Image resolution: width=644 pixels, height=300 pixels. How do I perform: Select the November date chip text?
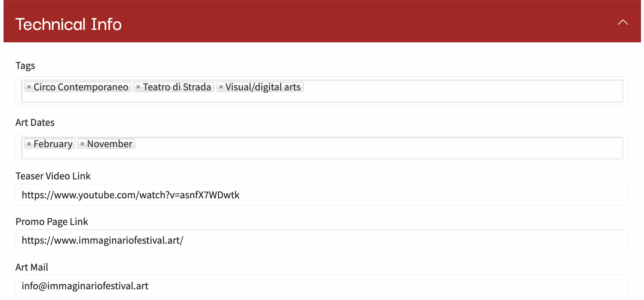(110, 144)
